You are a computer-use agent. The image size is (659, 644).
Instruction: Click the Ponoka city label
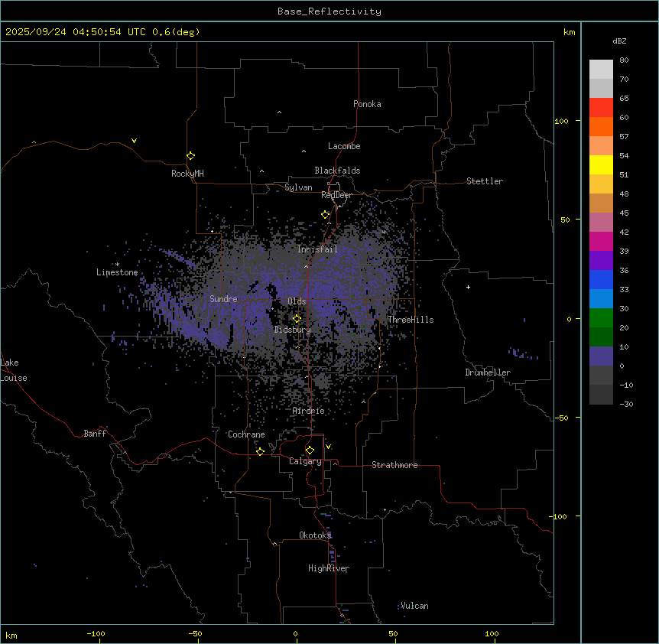(367, 104)
